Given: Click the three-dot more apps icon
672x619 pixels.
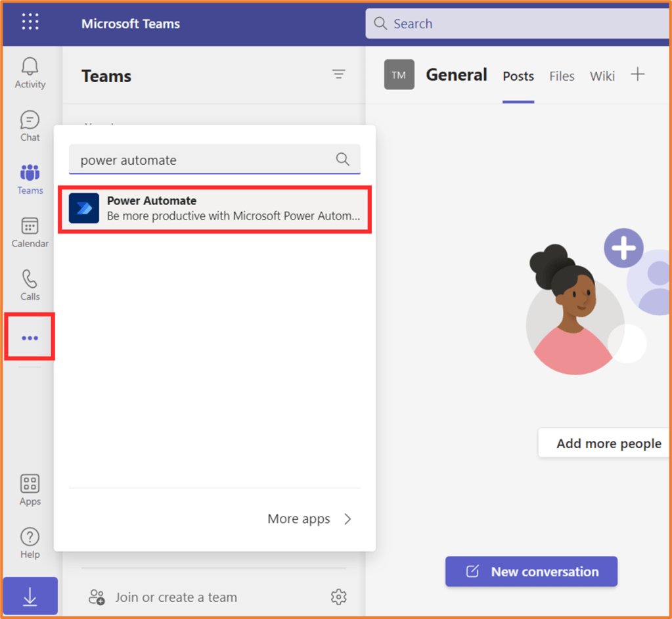Looking at the screenshot, I should (x=30, y=338).
